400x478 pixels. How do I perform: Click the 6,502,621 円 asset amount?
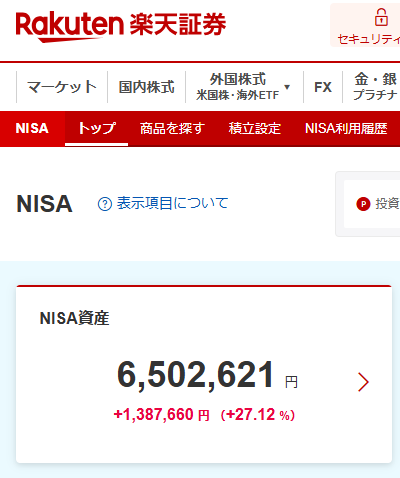pyautogui.click(x=207, y=376)
